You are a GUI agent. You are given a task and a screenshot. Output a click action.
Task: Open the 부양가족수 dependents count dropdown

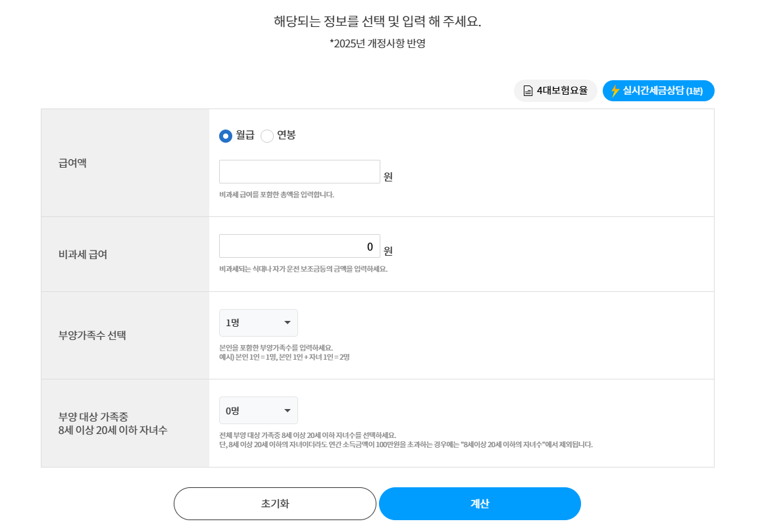(x=258, y=322)
